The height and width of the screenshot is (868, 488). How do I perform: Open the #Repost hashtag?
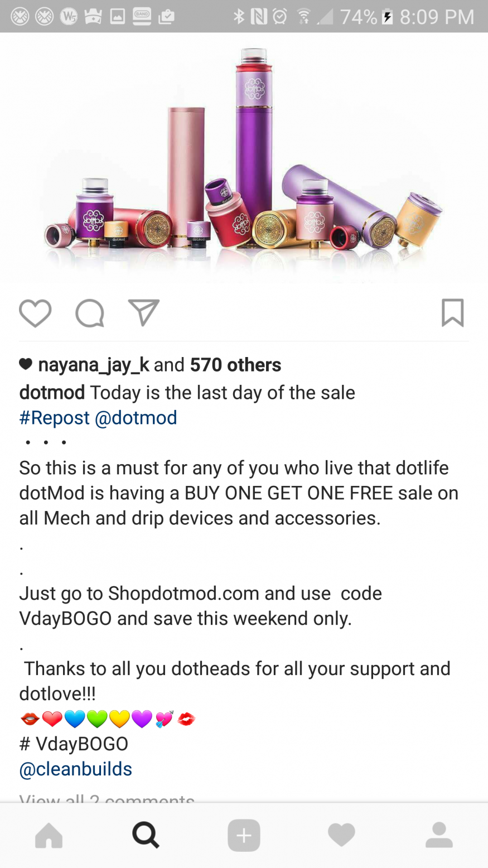coord(54,418)
